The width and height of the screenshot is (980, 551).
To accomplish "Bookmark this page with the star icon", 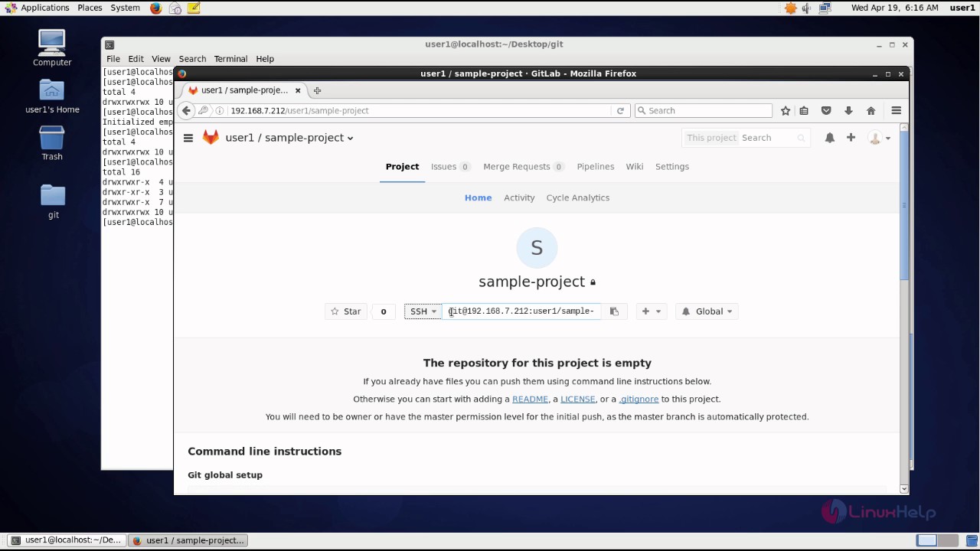I will pyautogui.click(x=786, y=110).
